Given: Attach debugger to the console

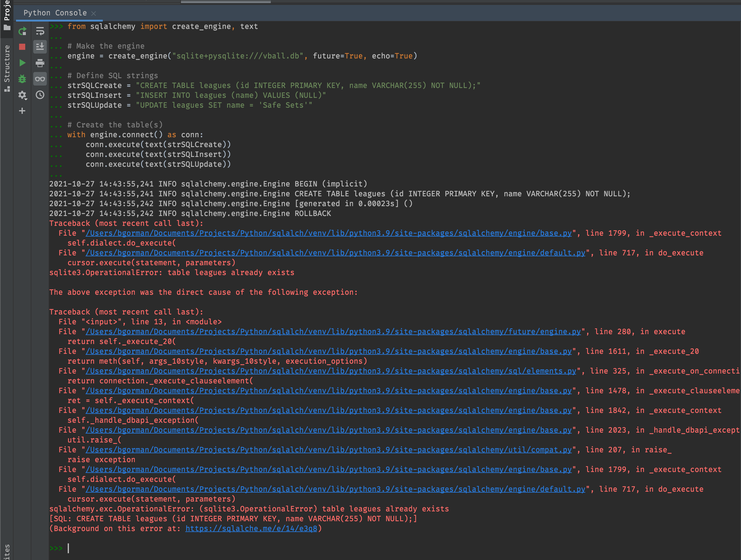Looking at the screenshot, I should pos(22,79).
